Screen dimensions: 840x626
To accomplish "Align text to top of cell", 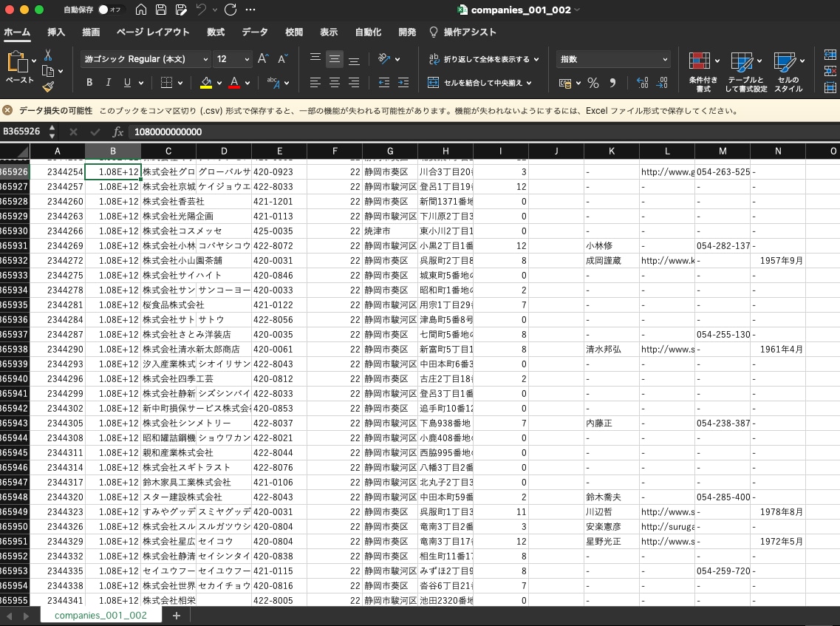I will (315, 58).
